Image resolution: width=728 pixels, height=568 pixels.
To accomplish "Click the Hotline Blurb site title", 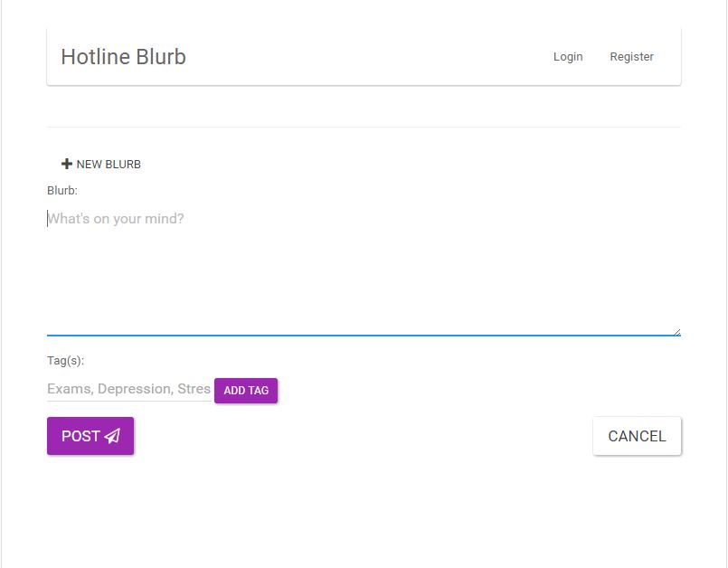I will point(124,57).
